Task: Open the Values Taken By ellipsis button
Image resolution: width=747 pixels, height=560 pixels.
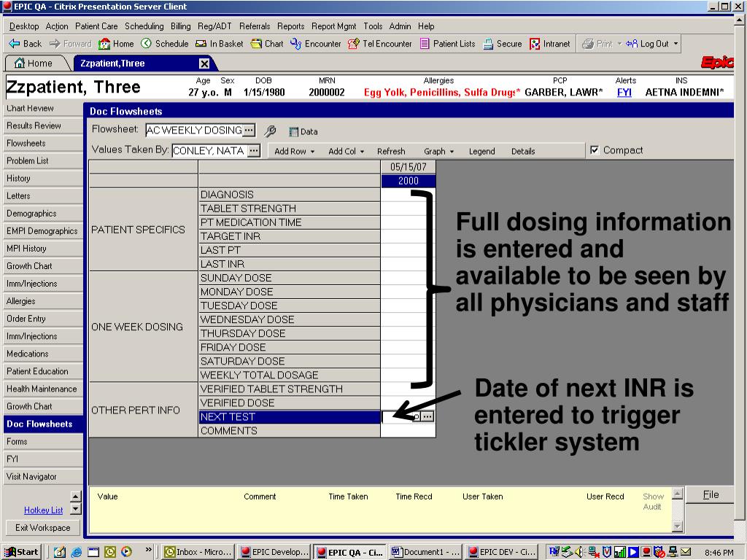Action: 255,150
